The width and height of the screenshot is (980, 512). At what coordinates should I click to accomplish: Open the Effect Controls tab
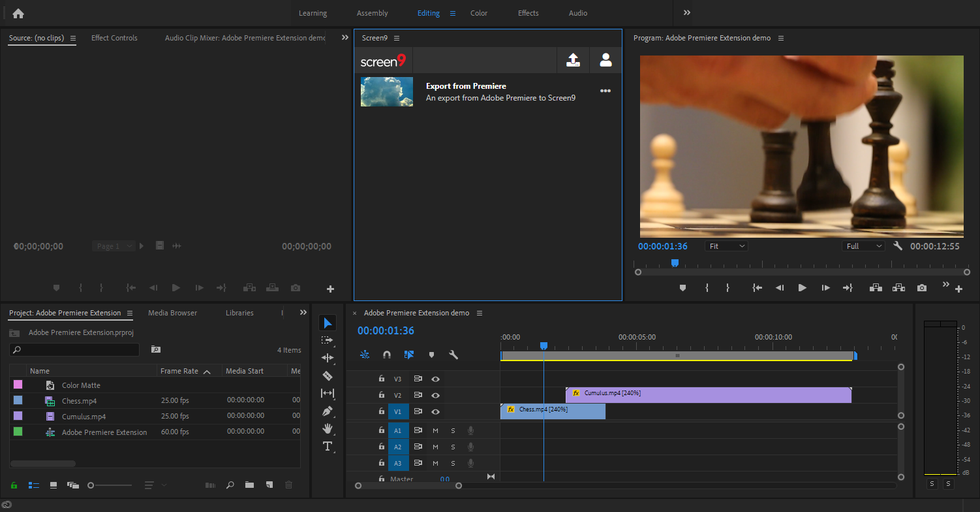click(x=114, y=38)
